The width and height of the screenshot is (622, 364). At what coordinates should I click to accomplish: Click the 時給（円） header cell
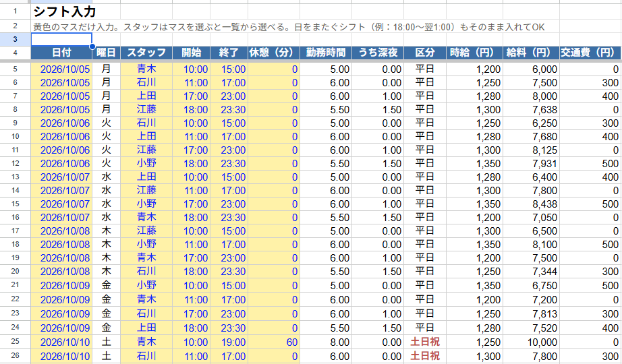(474, 53)
